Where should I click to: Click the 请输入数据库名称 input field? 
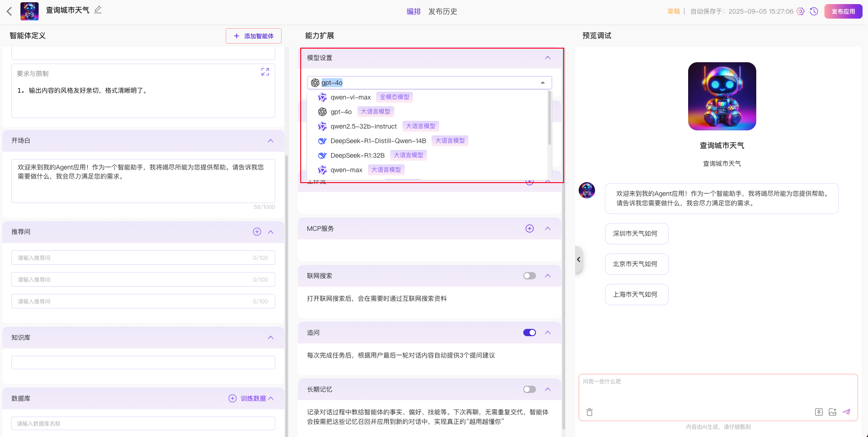[143, 423]
